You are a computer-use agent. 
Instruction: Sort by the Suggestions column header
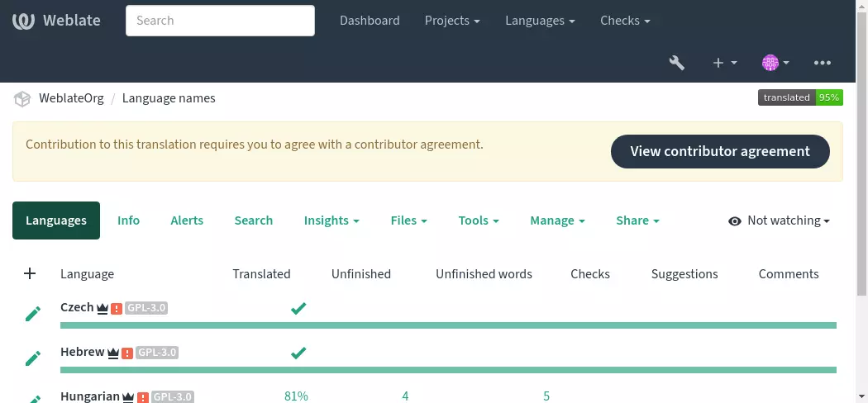pos(684,274)
